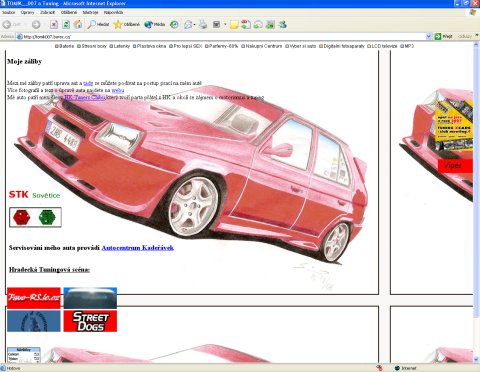Refresh the page with the green arrows icon
Viewport: 480px width, 372px height.
66,24
